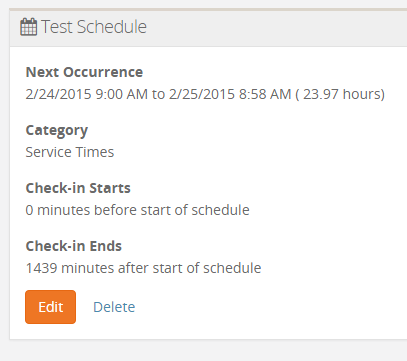Click the Delete link
This screenshot has width=407, height=361.
click(114, 307)
